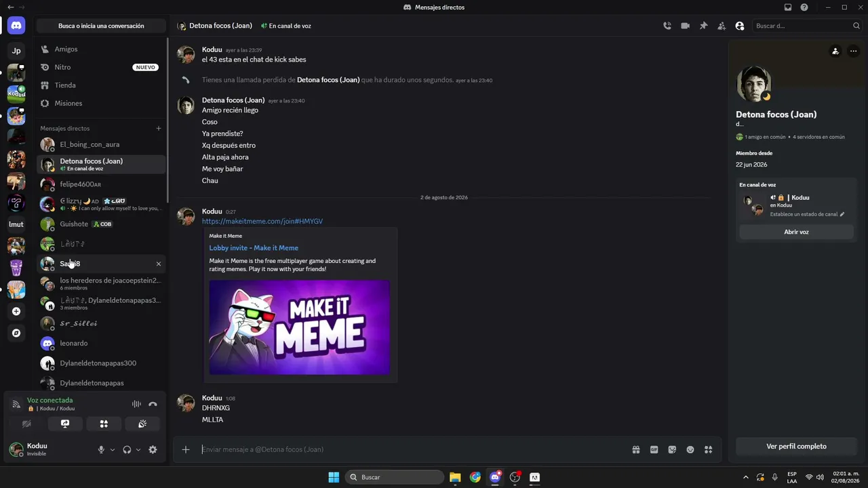Open the Tienda shop
The image size is (868, 488).
coord(101,85)
